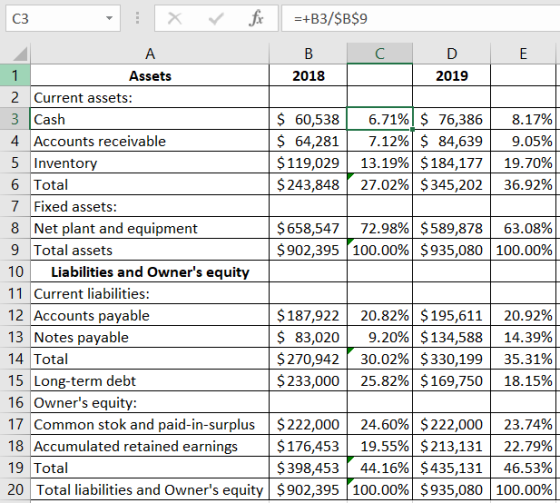Image resolution: width=560 pixels, height=503 pixels.
Task: Select the 'Owner's equity:' cell
Action: (150, 402)
